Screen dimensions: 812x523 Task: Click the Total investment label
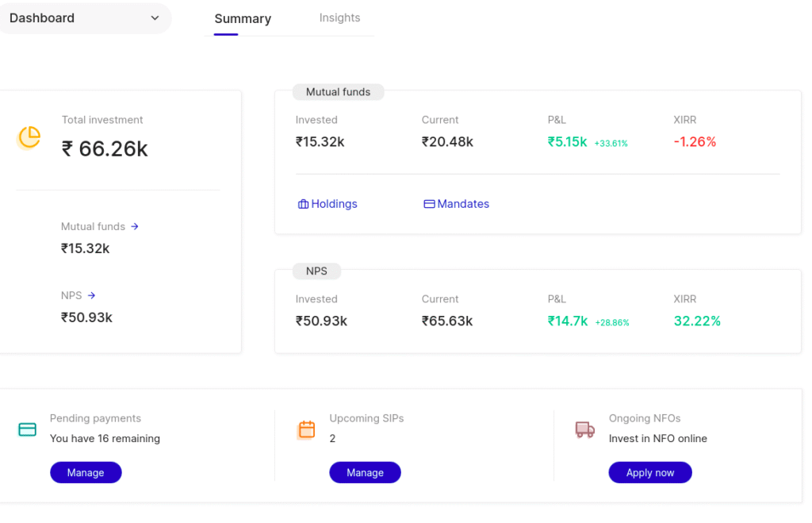click(x=102, y=120)
